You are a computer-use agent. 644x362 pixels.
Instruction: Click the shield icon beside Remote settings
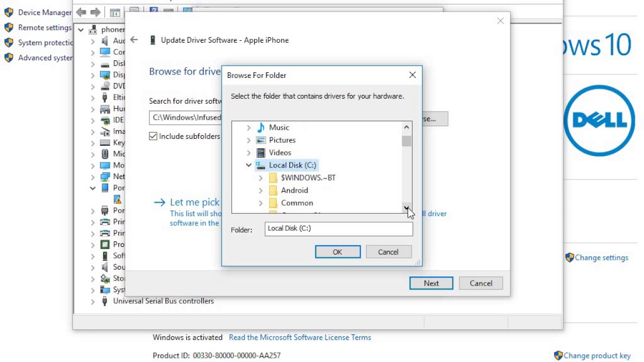(x=9, y=28)
